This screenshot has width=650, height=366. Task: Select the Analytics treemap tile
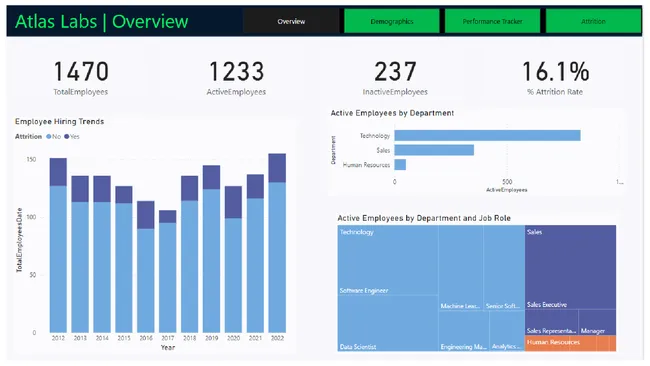(x=507, y=331)
